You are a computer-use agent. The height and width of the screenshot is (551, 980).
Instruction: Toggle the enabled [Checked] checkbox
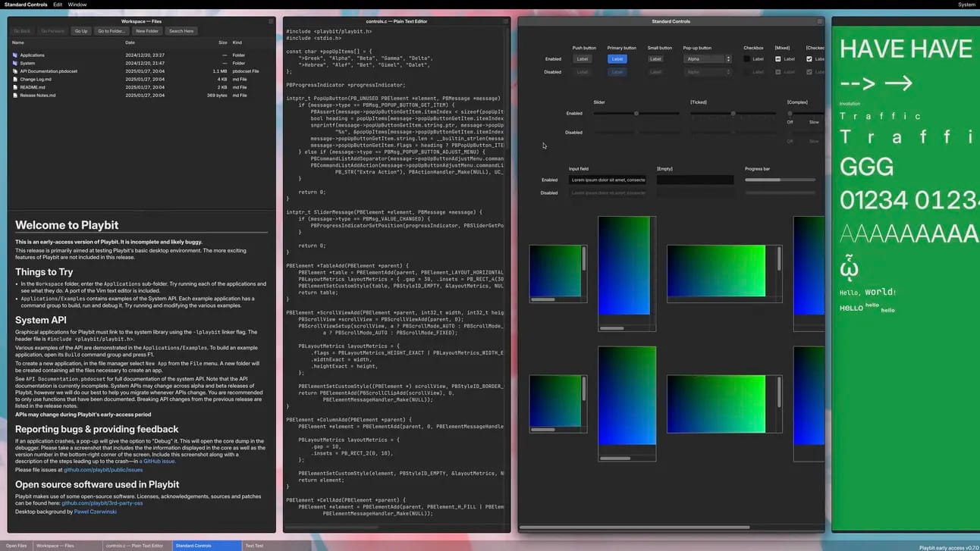click(x=809, y=59)
